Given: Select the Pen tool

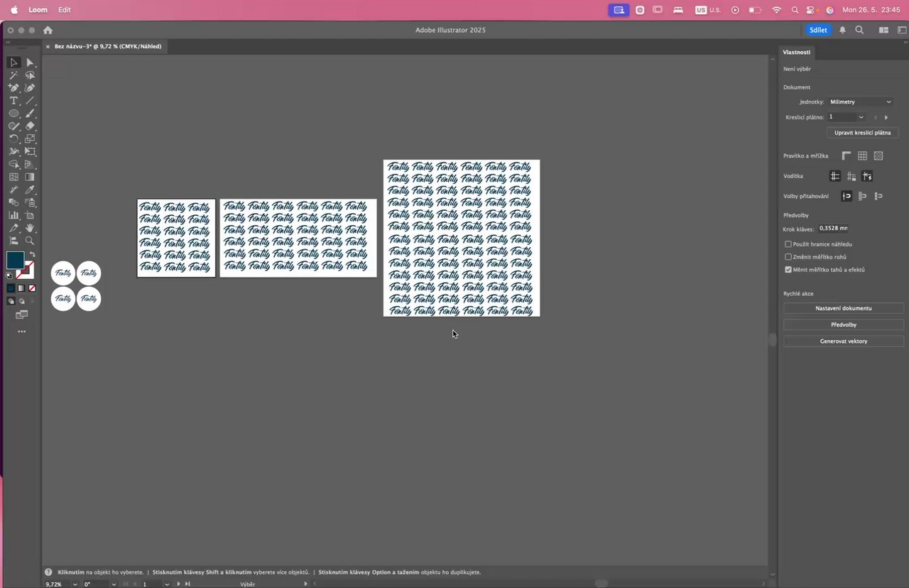Looking at the screenshot, I should coord(13,88).
